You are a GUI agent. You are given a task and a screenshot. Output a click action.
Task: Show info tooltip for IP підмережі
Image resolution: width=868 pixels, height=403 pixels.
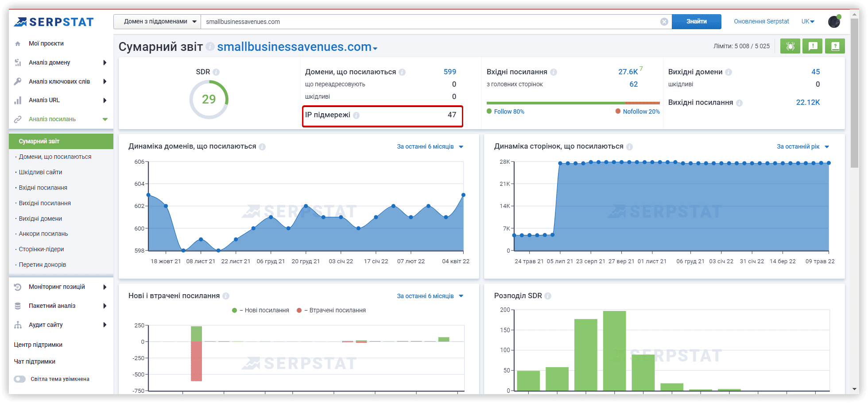pyautogui.click(x=356, y=115)
